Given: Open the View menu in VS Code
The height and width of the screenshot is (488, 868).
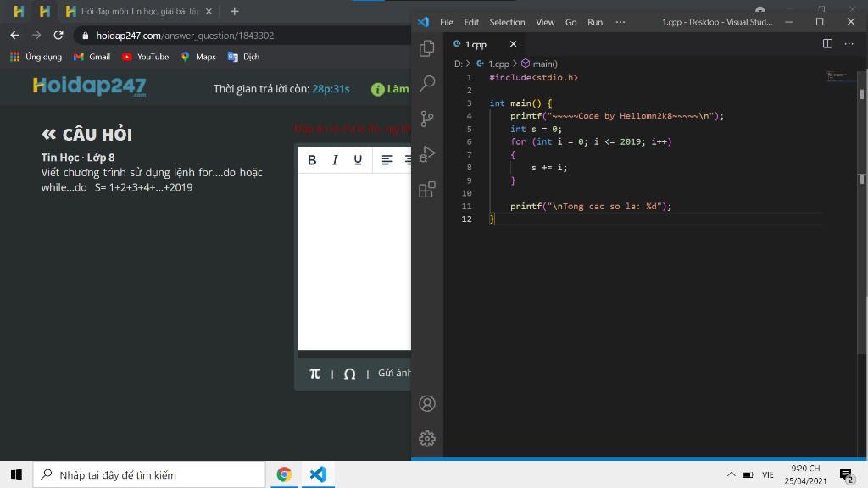Looking at the screenshot, I should (x=545, y=22).
